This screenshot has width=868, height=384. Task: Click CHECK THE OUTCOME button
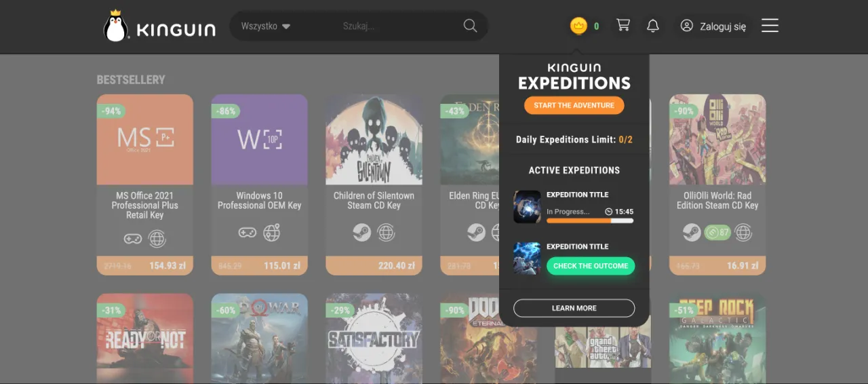[x=591, y=266]
